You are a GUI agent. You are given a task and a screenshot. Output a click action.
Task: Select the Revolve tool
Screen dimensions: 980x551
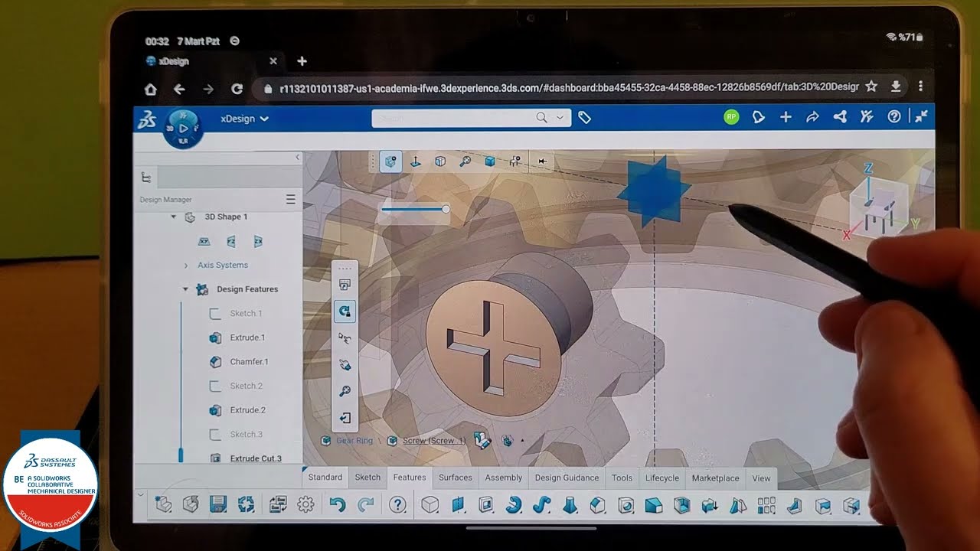[514, 504]
